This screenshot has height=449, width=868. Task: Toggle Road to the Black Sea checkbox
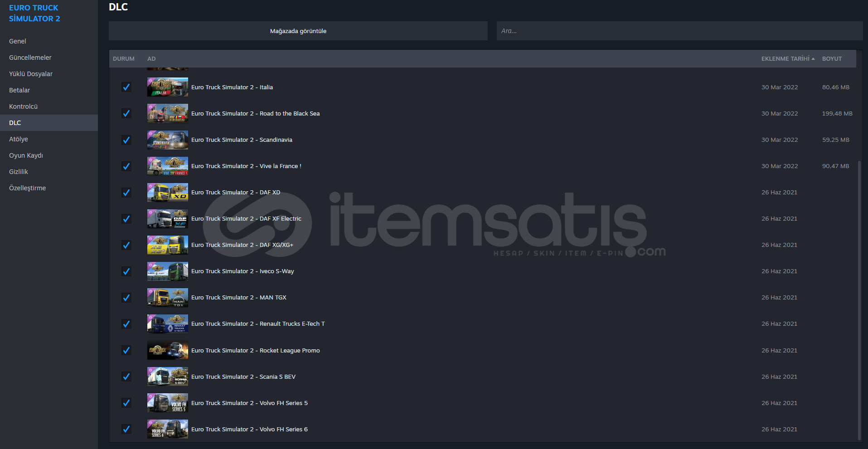click(x=126, y=113)
